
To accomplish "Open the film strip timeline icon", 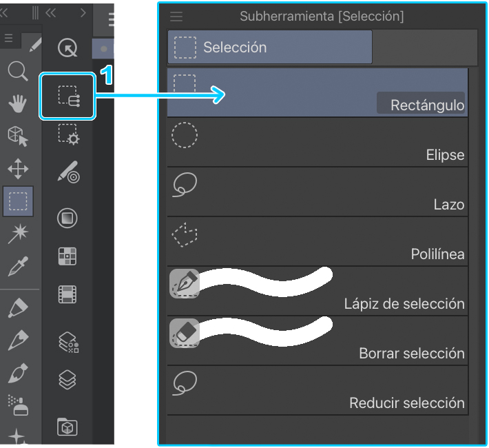I will click(67, 294).
